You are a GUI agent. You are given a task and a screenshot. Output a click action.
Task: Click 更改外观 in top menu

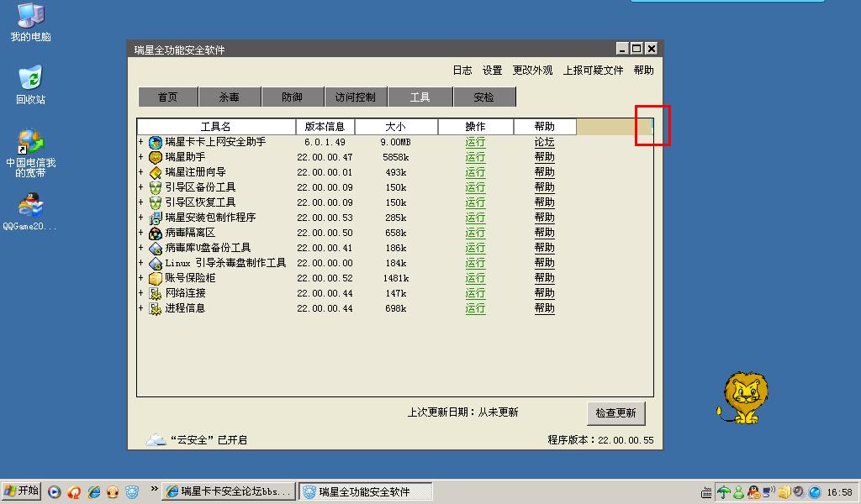(x=532, y=71)
